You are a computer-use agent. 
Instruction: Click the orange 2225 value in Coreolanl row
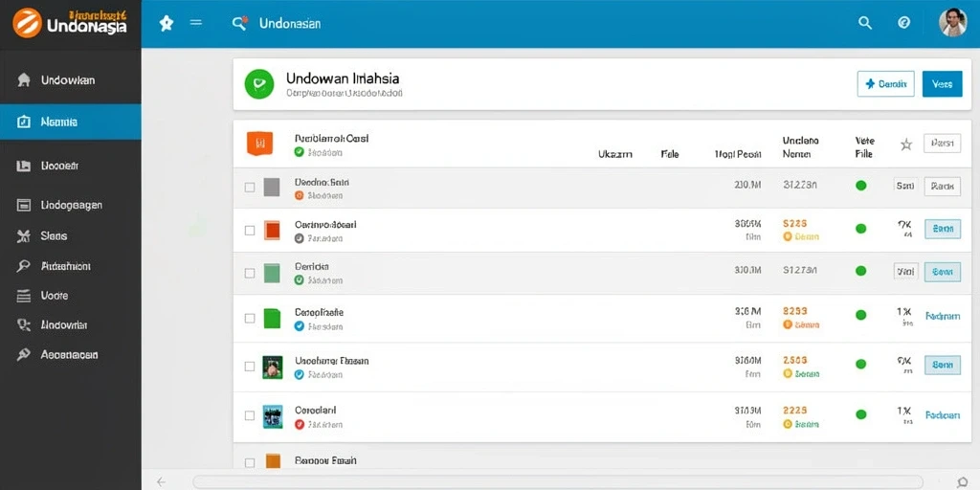794,410
